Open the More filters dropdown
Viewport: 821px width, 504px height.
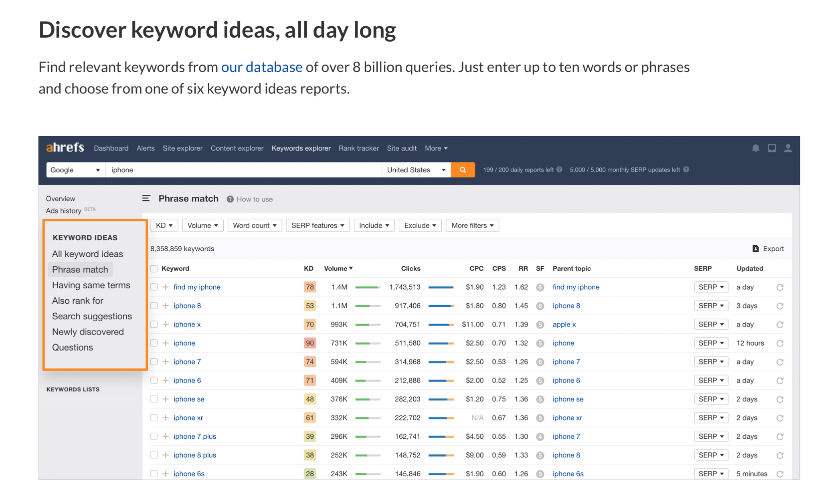[472, 225]
